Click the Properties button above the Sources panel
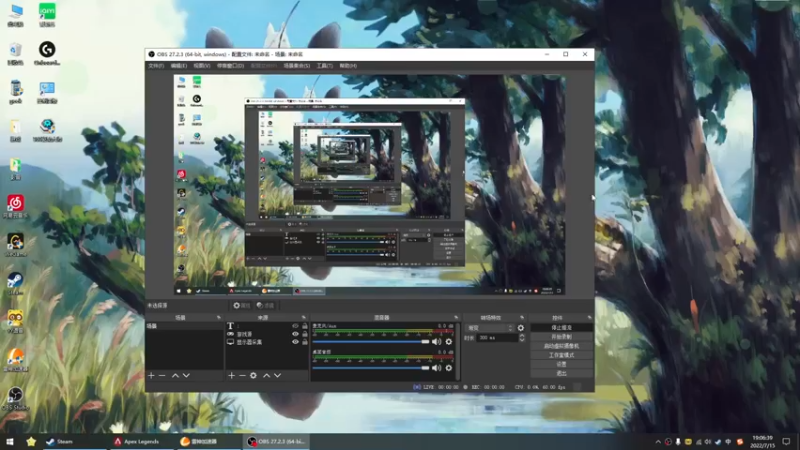The width and height of the screenshot is (800, 450). (x=242, y=306)
